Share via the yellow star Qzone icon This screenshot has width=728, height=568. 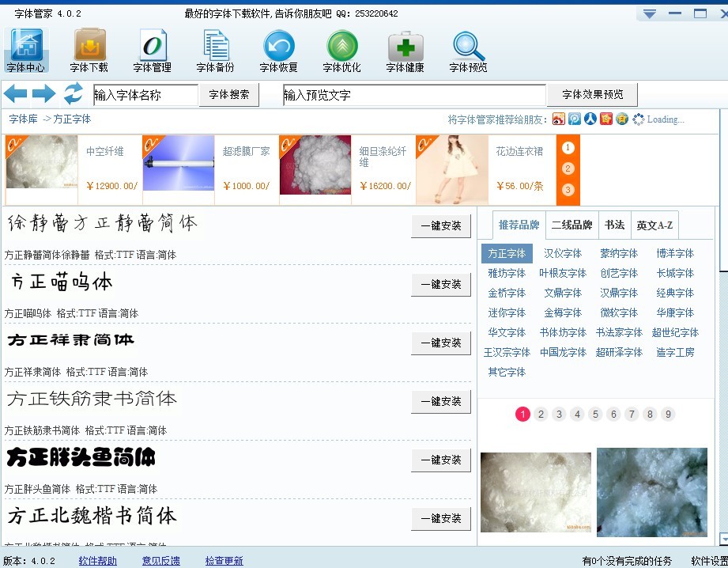[x=622, y=119]
